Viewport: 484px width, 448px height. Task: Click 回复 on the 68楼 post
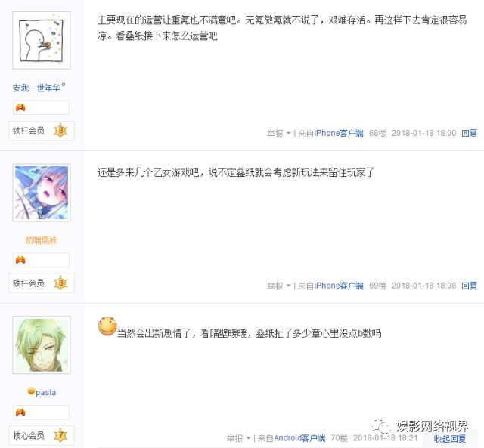point(469,133)
